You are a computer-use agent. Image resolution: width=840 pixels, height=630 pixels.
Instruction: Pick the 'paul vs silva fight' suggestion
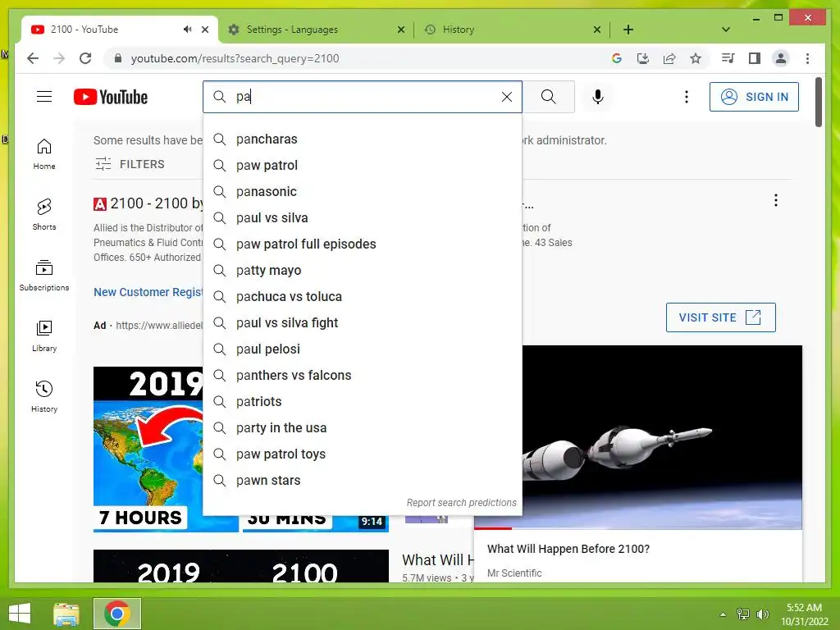[x=363, y=323]
